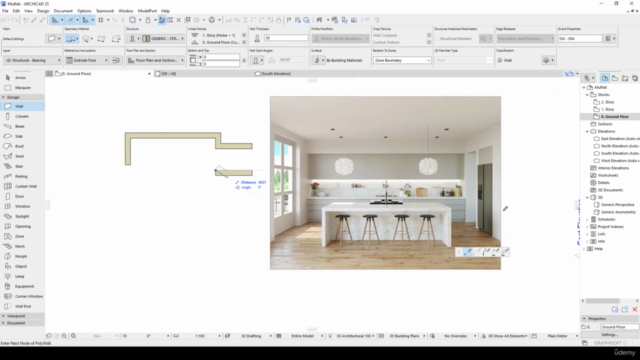Open the Floor Plan and Section dropdown
Viewport: 640px width, 360px height.
point(156,60)
